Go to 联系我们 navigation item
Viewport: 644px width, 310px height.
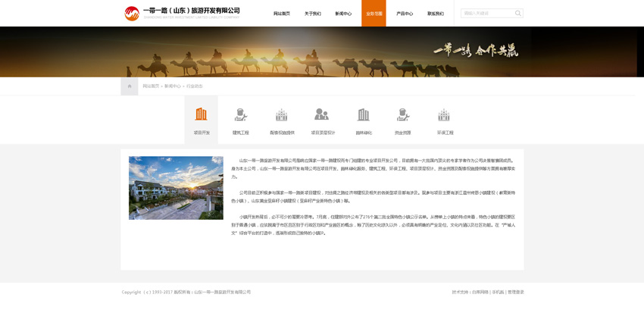(x=436, y=14)
